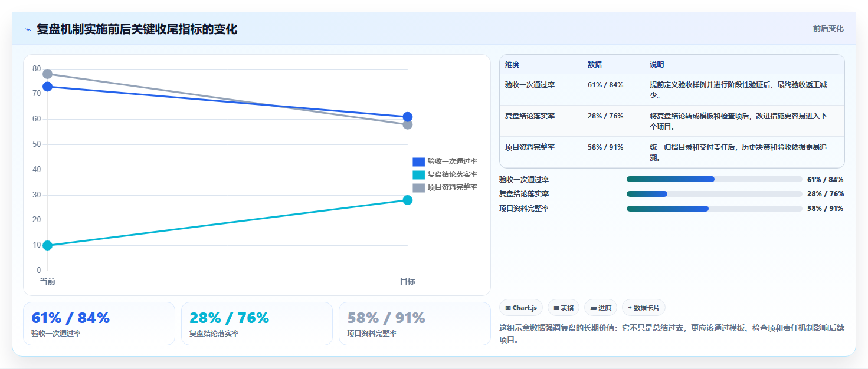Click the 项目资料完整率 progress bar

(714, 209)
